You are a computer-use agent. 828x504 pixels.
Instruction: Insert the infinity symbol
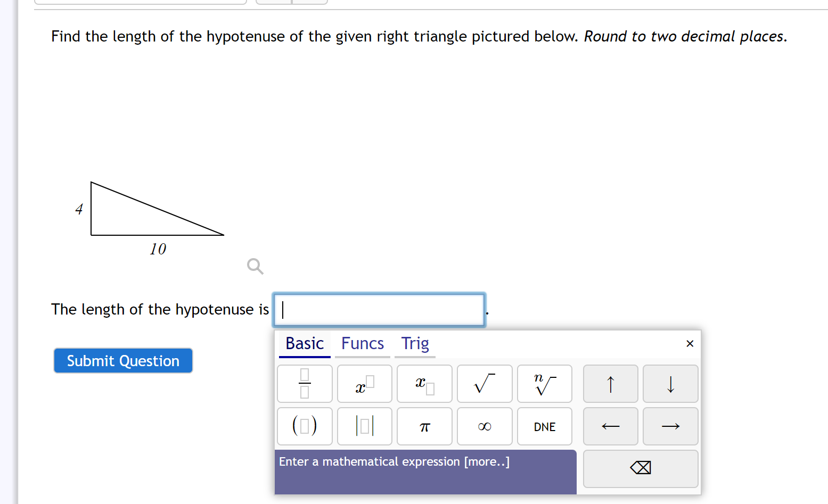coord(485,426)
